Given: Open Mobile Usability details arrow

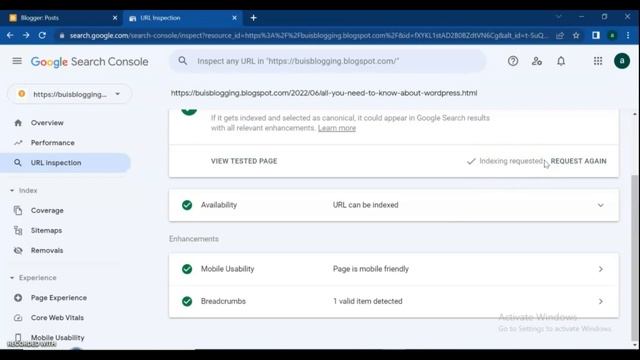Looking at the screenshot, I should (x=600, y=269).
